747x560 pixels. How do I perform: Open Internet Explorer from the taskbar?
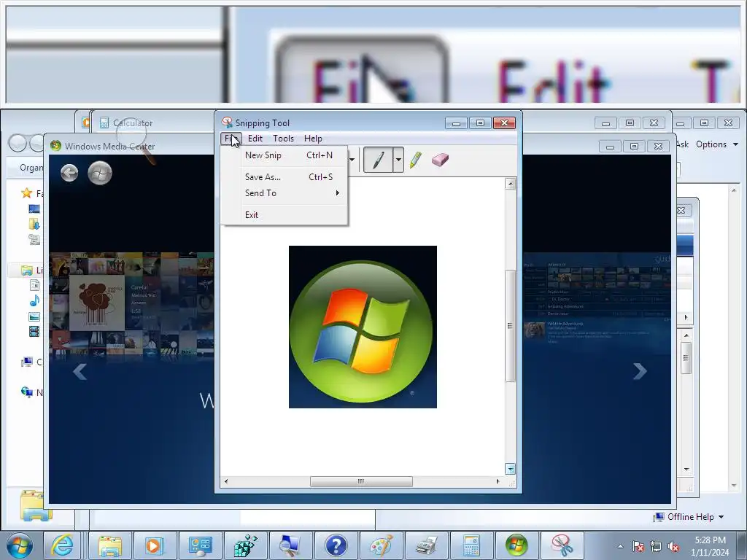pyautogui.click(x=63, y=545)
